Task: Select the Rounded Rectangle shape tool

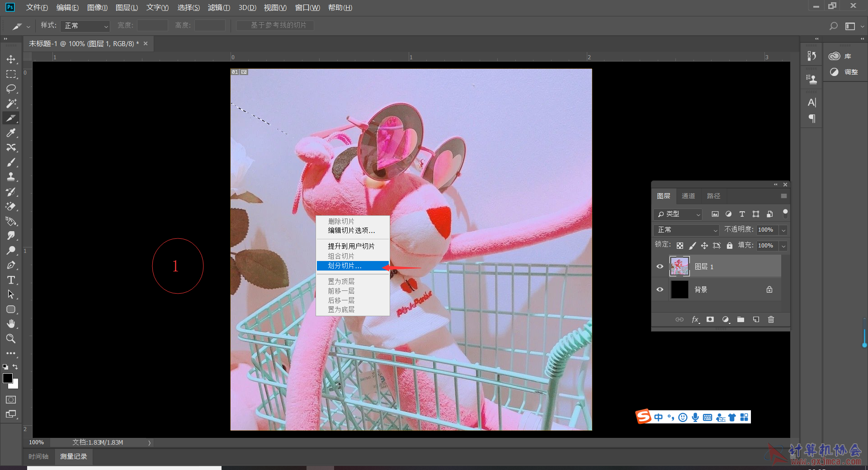Action: coord(11,309)
